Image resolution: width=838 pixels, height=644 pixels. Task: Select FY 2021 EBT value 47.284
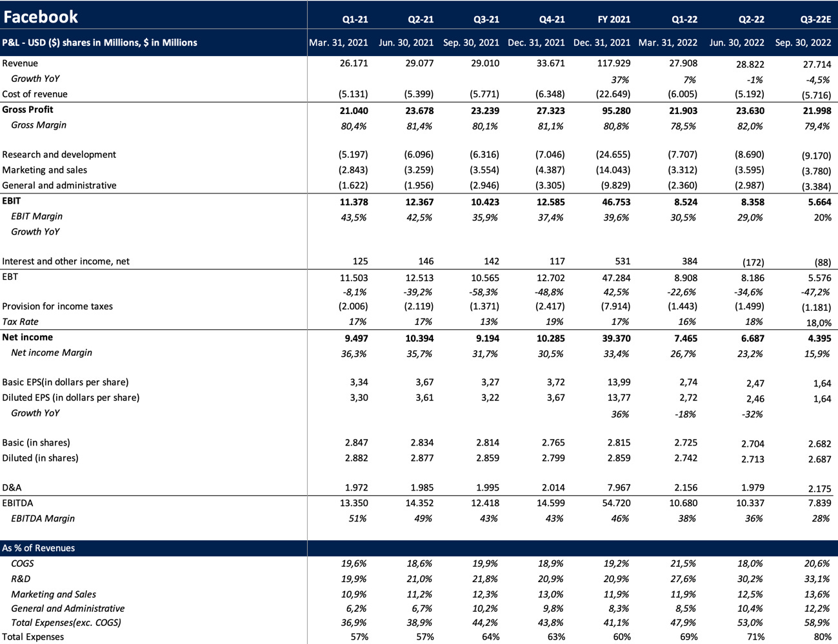pyautogui.click(x=615, y=278)
